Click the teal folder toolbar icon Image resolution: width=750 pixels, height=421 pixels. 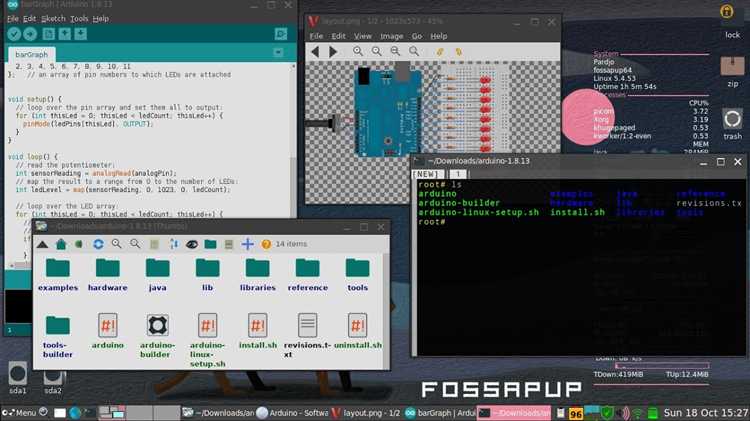[210, 244]
